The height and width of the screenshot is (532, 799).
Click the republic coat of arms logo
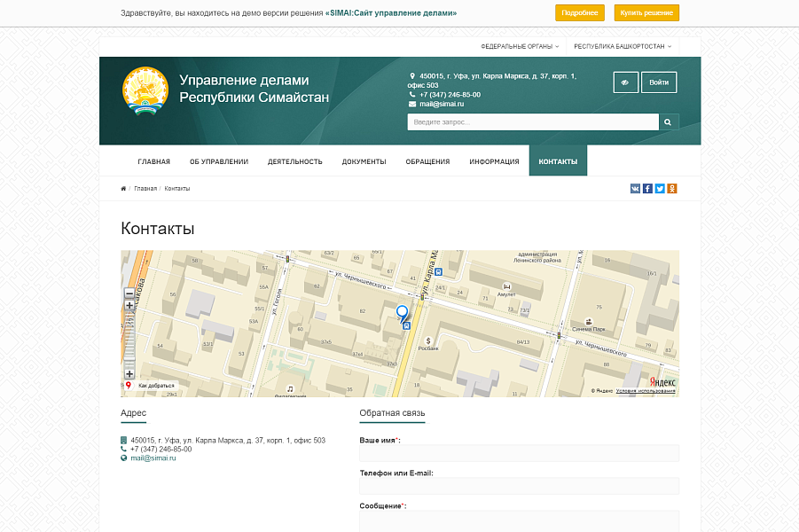pos(145,90)
